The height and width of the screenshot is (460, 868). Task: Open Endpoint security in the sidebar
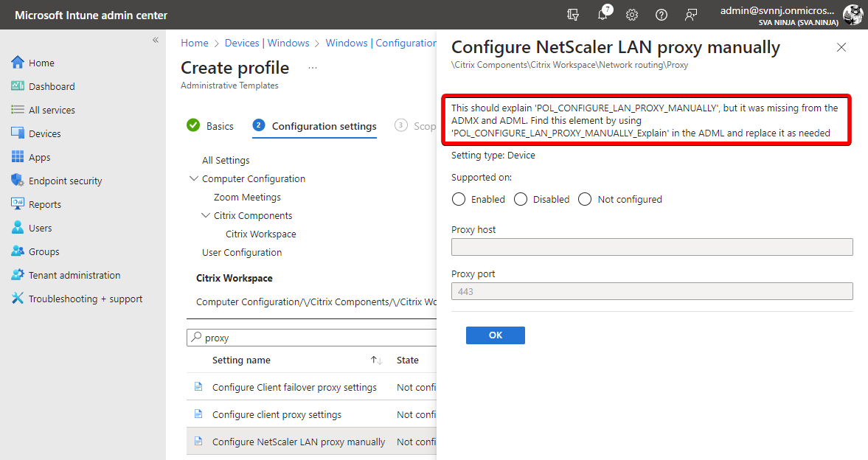[x=66, y=181]
